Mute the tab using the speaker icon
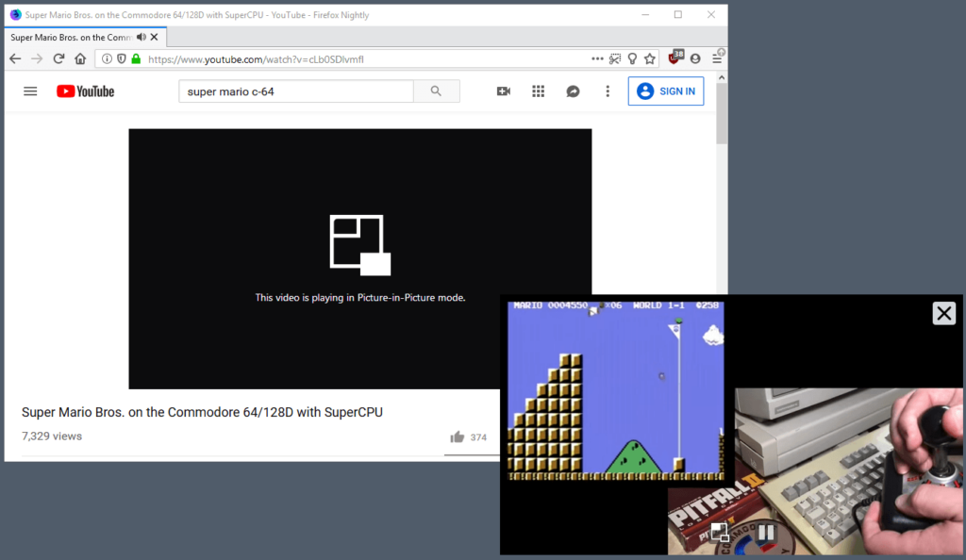Viewport: 966px width, 560px height. [142, 37]
